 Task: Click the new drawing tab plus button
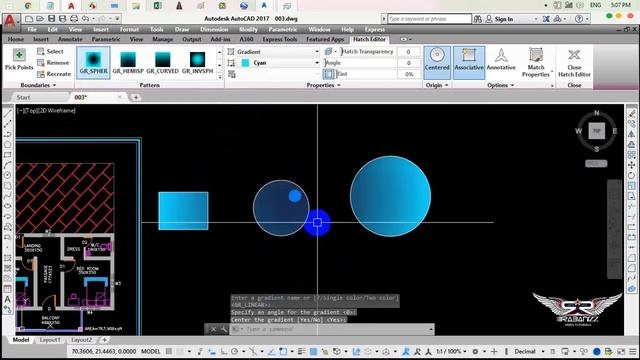(x=136, y=97)
